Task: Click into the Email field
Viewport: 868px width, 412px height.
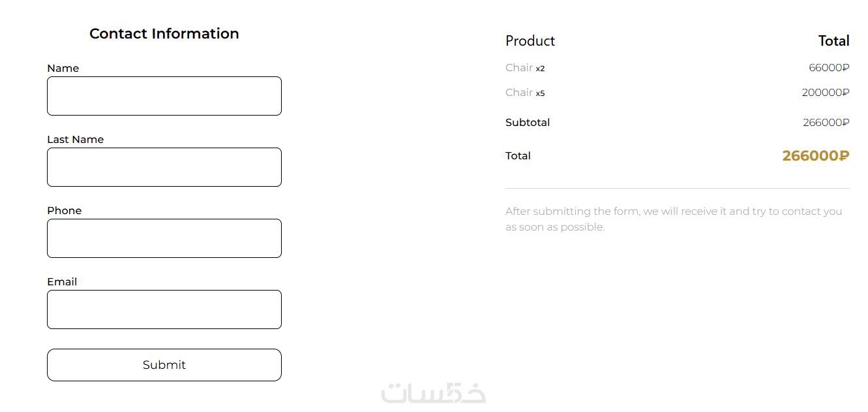Action: coord(164,309)
